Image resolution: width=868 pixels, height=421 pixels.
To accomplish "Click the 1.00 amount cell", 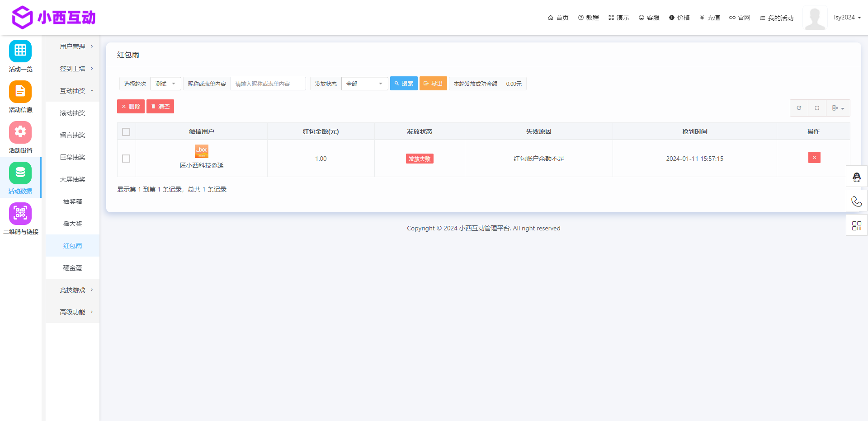I will coord(321,159).
